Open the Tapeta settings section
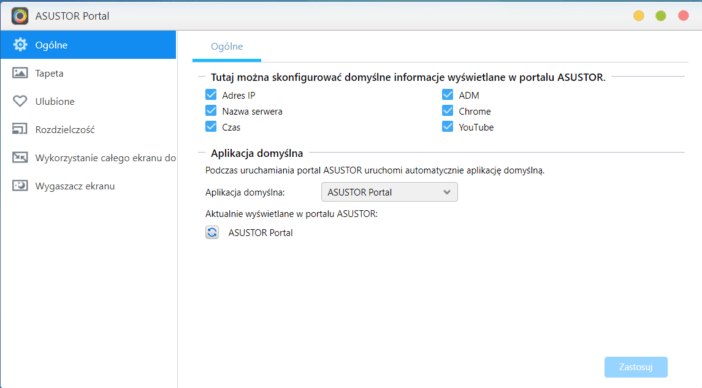This screenshot has height=388, width=702. click(x=89, y=73)
